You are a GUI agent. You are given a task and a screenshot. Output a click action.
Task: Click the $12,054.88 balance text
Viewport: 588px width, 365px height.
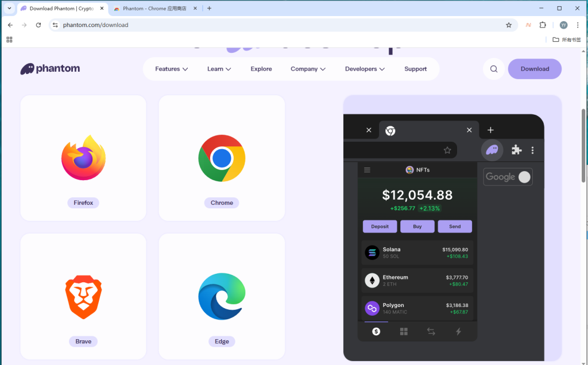(417, 195)
